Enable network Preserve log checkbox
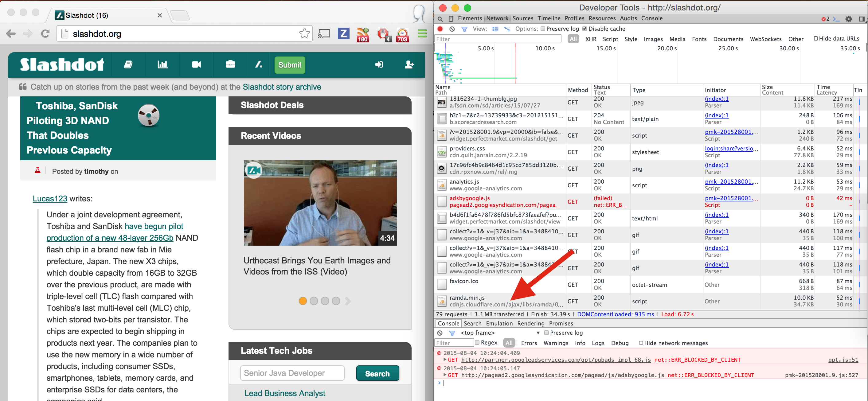This screenshot has height=401, width=868. [542, 29]
